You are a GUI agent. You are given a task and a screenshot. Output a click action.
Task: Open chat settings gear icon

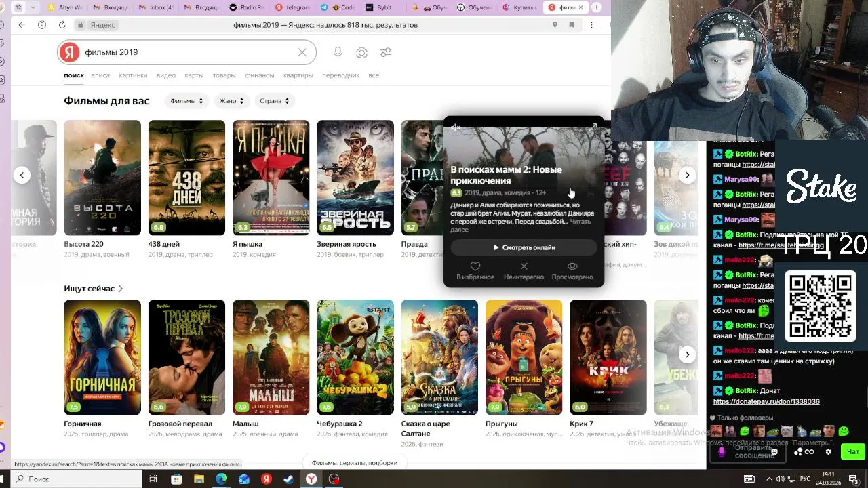[828, 452]
